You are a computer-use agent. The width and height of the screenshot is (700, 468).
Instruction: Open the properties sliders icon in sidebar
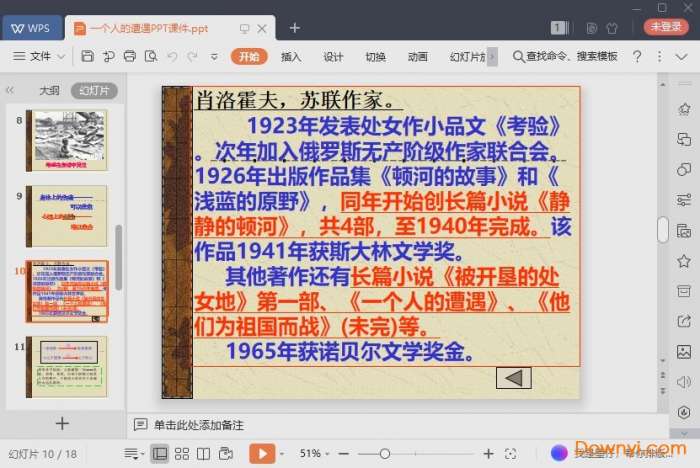(684, 200)
